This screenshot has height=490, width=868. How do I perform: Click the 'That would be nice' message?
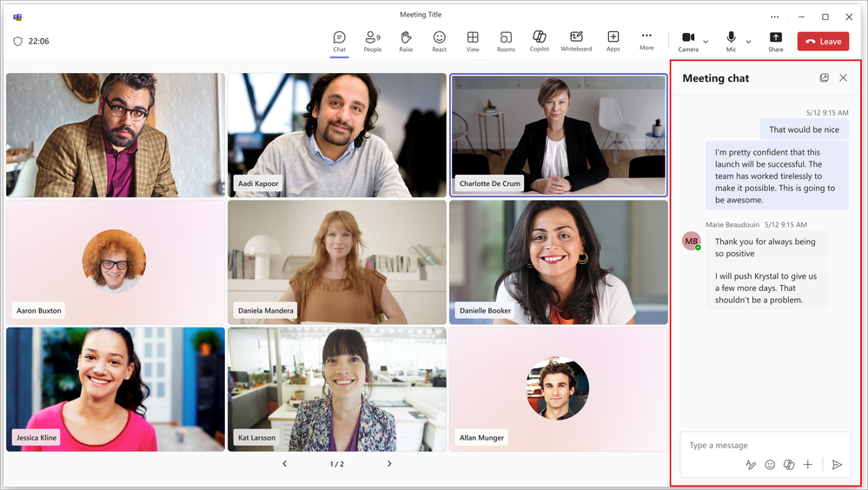[804, 129]
